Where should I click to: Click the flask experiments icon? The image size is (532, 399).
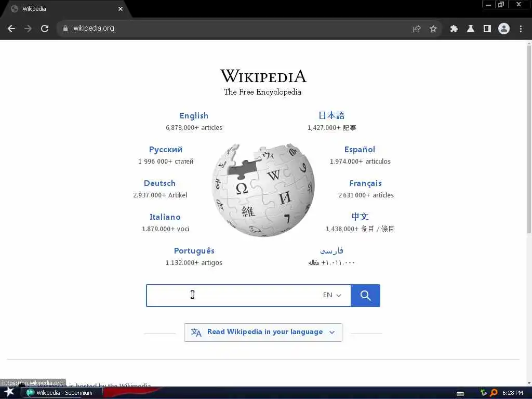pos(471,29)
